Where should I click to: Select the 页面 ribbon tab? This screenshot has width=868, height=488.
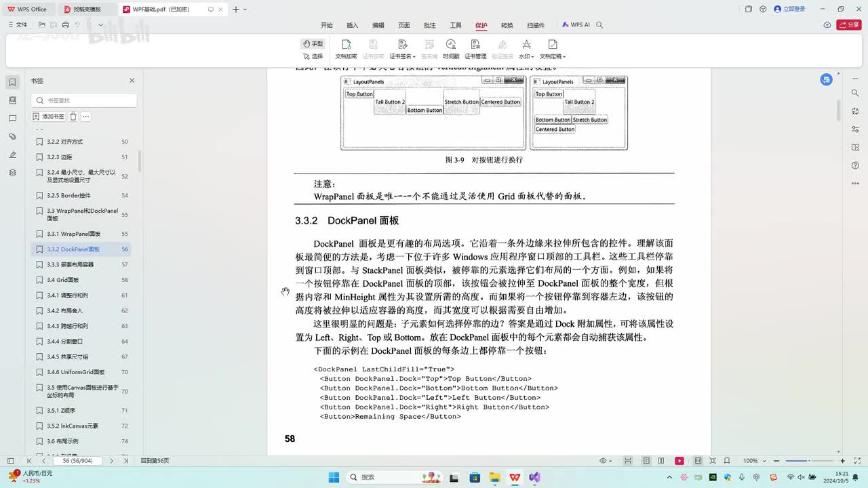404,25
